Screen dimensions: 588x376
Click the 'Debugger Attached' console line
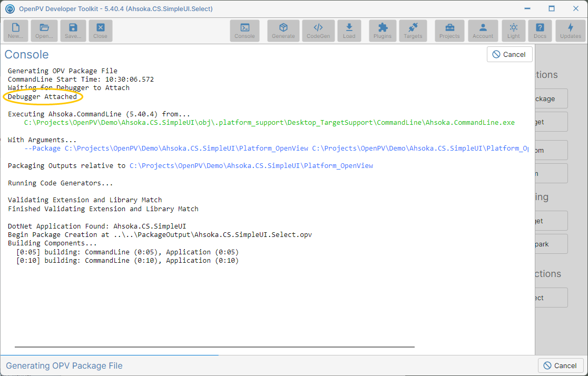(42, 97)
